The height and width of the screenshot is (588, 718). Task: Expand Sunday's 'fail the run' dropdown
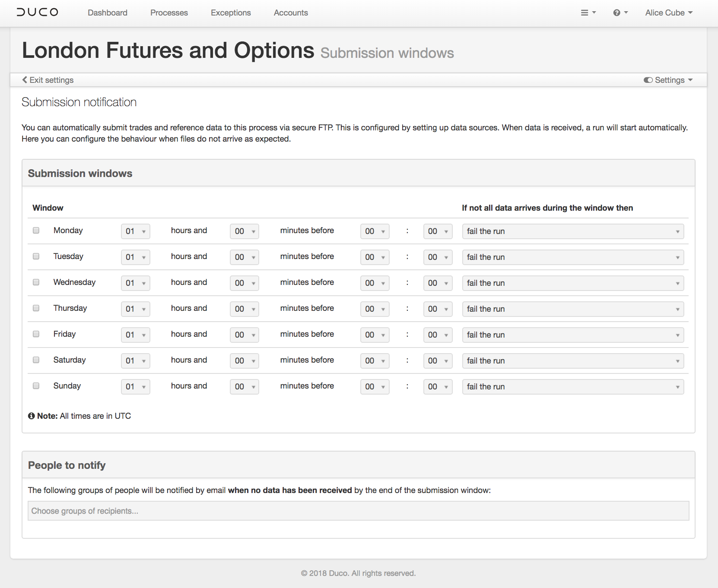coord(573,387)
